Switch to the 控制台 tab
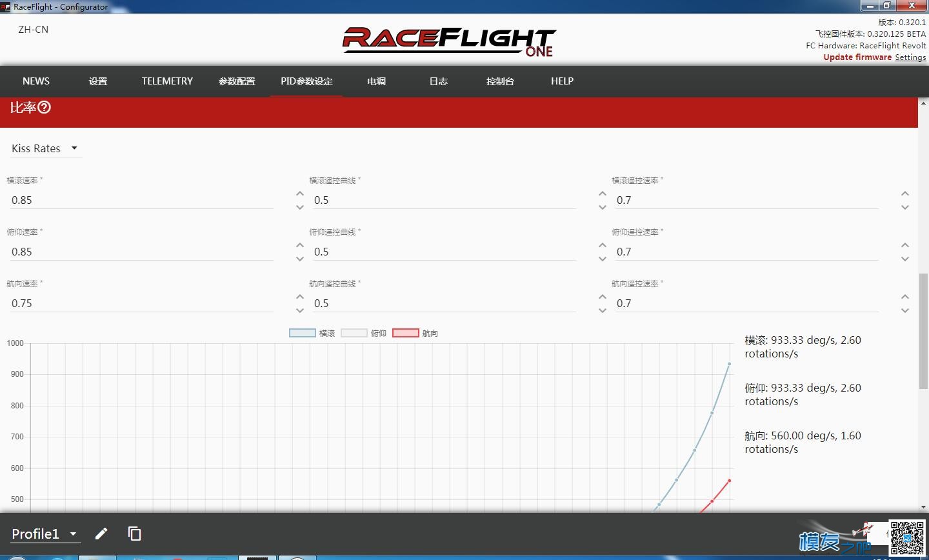This screenshot has width=929, height=560. (x=500, y=81)
